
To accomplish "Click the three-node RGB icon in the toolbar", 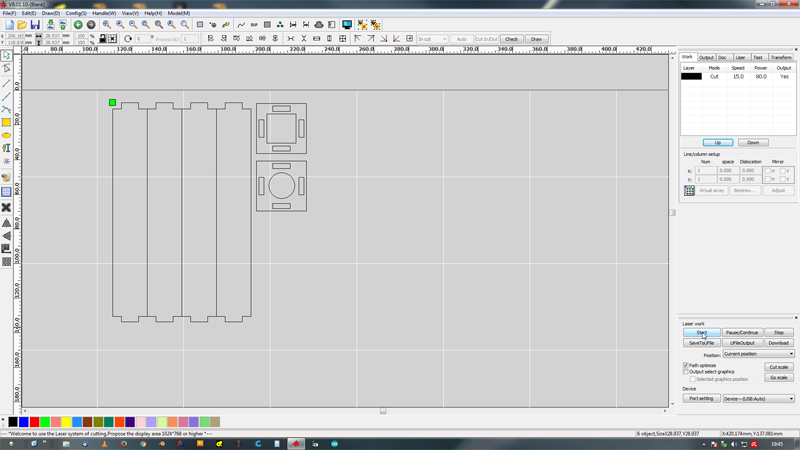I will tap(280, 24).
